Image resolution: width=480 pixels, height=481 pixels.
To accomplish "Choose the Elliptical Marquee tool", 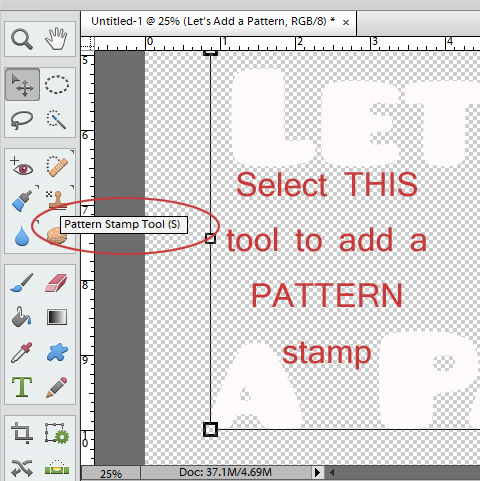I will pyautogui.click(x=57, y=84).
